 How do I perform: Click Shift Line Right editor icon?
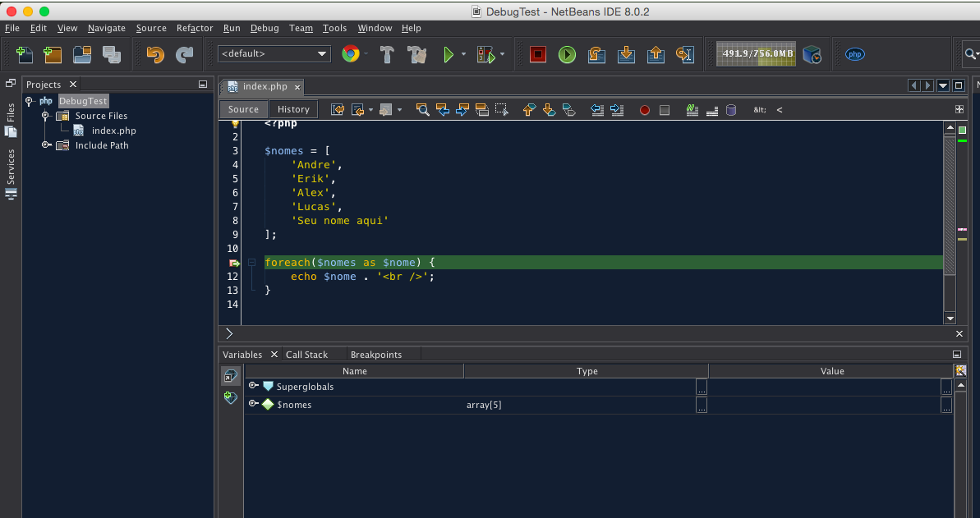tap(617, 110)
